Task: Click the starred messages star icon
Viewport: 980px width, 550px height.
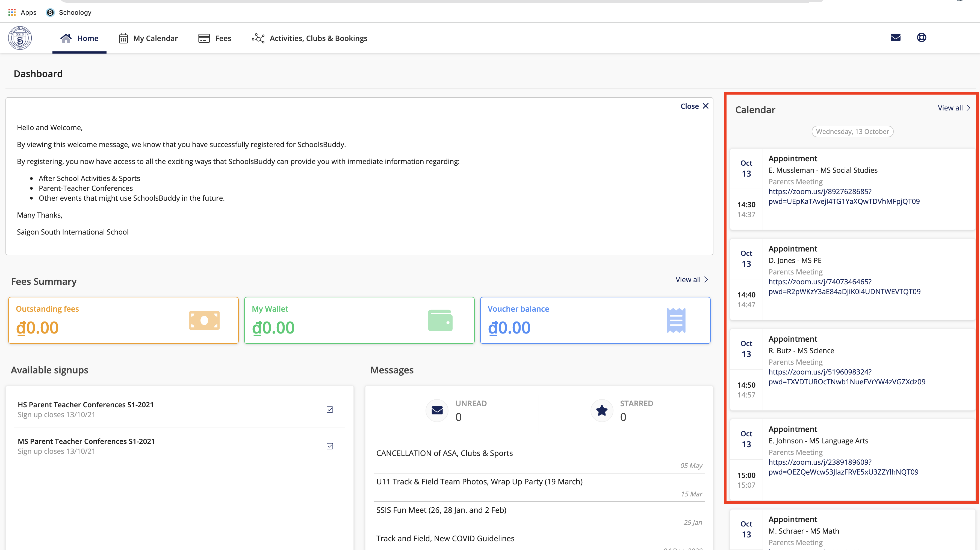Action: coord(602,410)
